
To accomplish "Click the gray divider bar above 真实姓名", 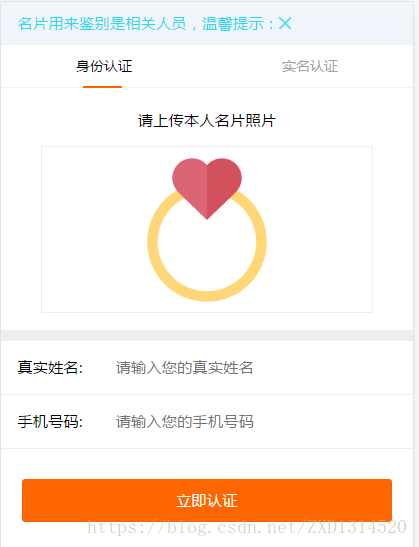I will click(207, 335).
